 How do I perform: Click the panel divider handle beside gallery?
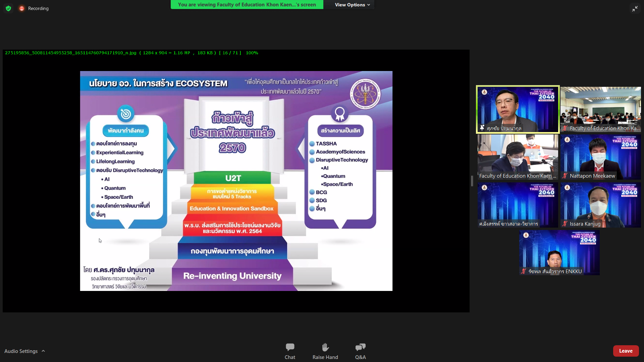472,181
